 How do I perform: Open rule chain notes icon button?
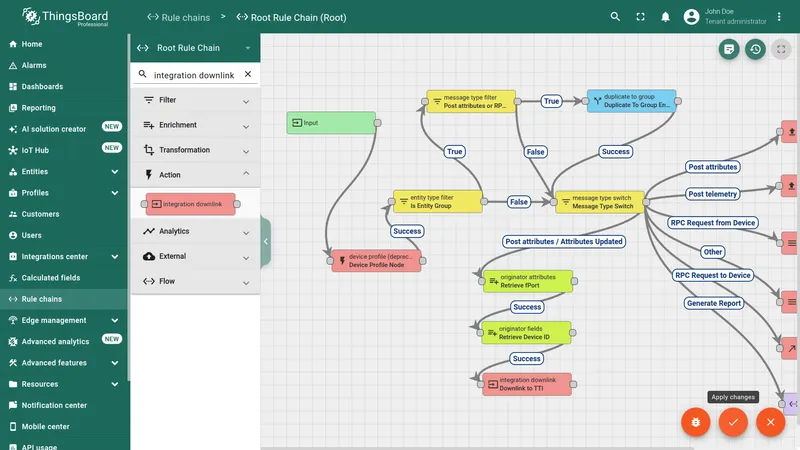coord(729,49)
